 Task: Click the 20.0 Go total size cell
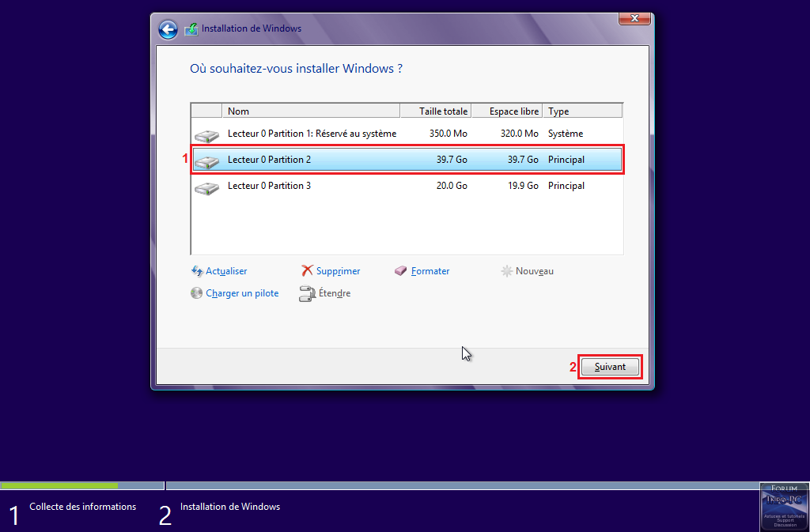point(452,186)
